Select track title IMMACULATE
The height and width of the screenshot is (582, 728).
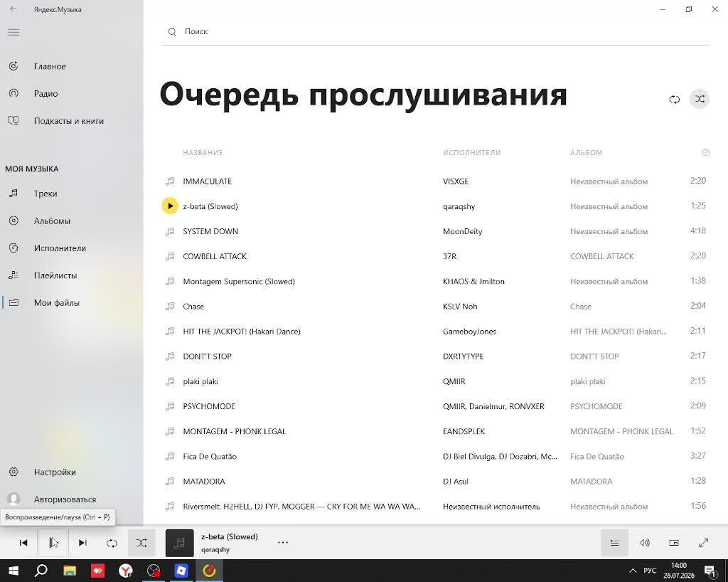coord(207,181)
